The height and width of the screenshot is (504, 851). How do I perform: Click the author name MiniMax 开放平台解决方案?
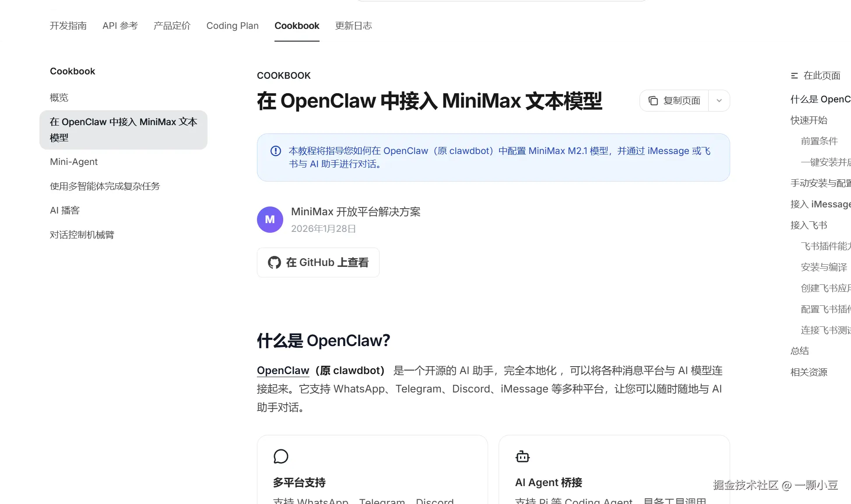[356, 212]
